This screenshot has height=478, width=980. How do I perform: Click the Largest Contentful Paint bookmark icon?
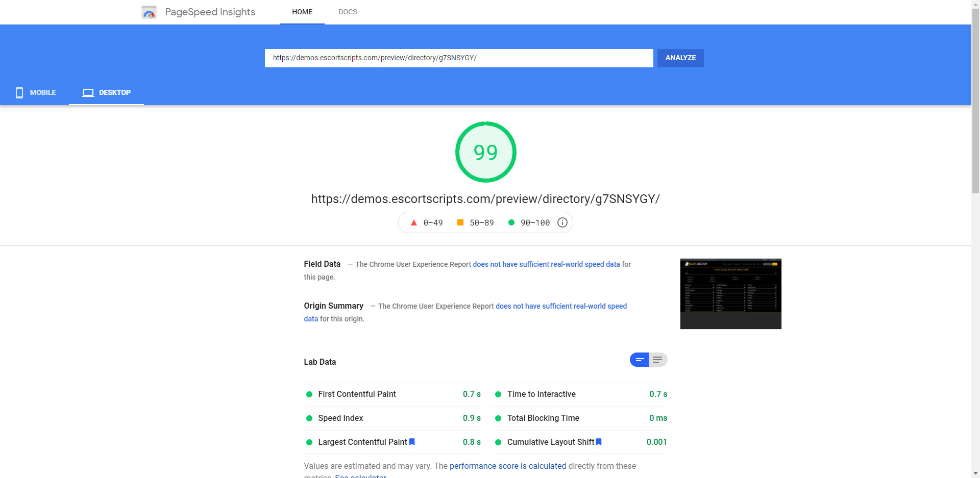click(x=412, y=442)
